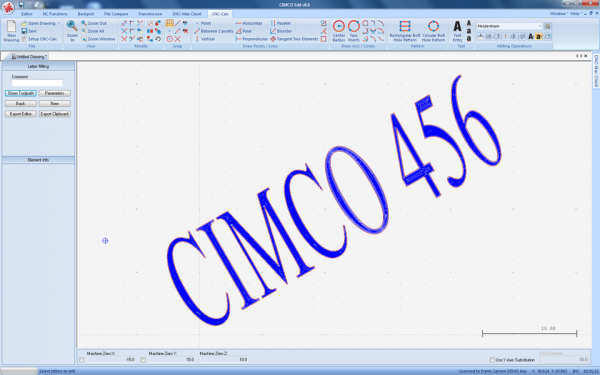Select the Center Radius circle tool
Screen dimensions: 600x375
pos(339,31)
